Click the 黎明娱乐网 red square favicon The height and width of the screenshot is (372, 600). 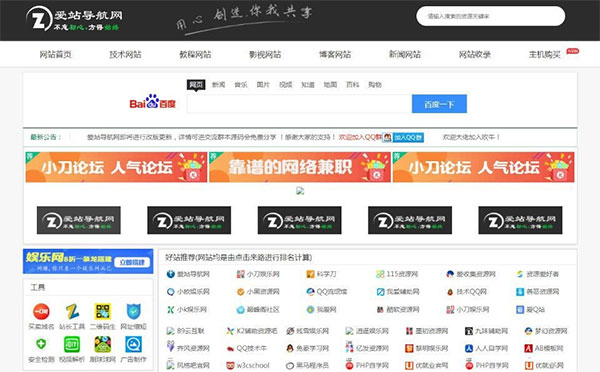(409, 348)
